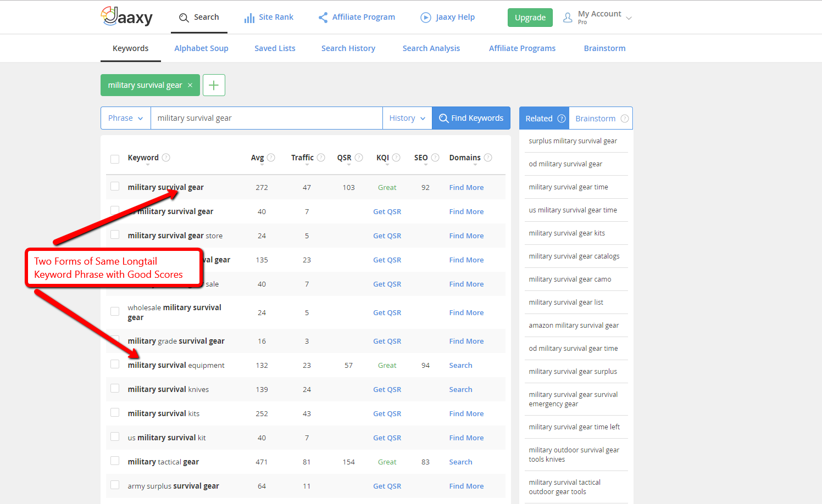Check the box for military survival kits

[115, 412]
